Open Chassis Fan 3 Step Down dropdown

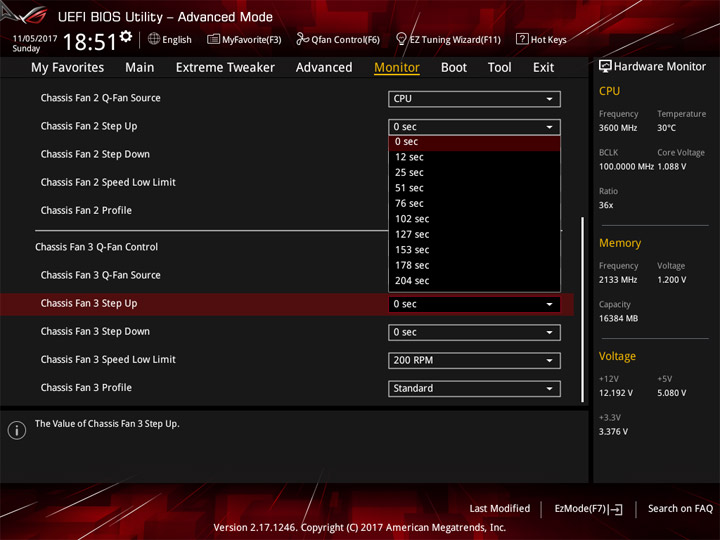tap(474, 332)
